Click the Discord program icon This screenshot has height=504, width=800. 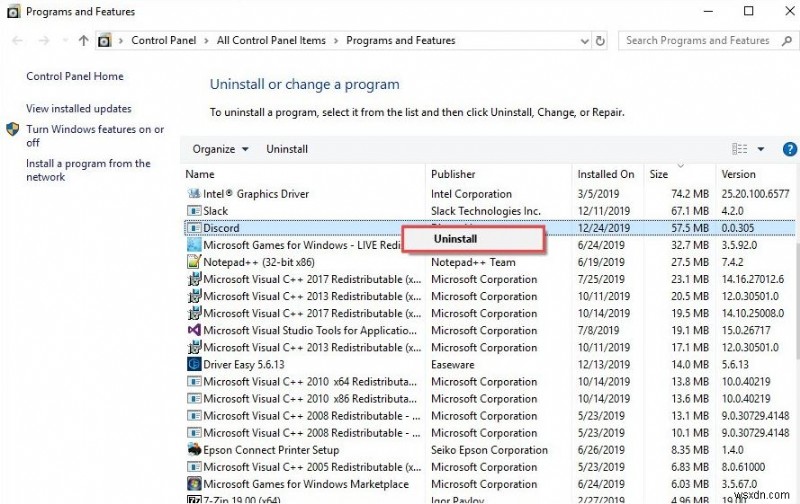194,228
